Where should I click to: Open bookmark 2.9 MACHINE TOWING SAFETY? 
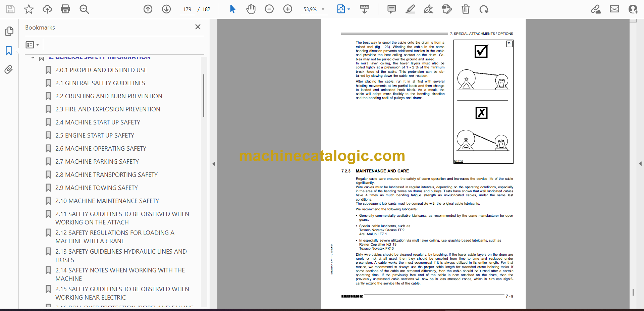(97, 188)
